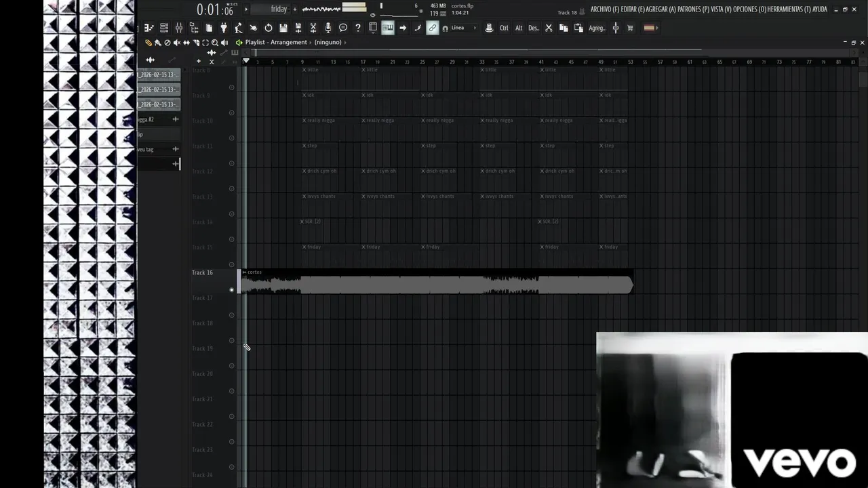
Task: Open the Channel rack toolbar icon
Action: [164, 28]
